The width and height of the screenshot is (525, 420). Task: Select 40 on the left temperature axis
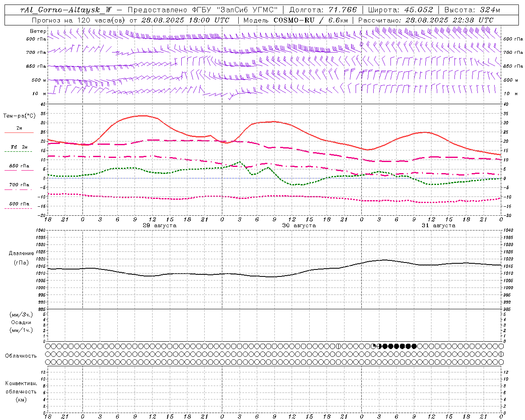pyautogui.click(x=43, y=104)
